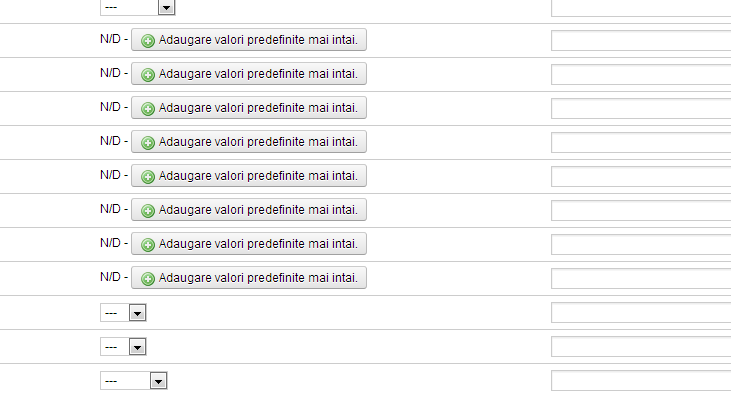Viewport: 731px width, 396px height.
Task: Click the text field next to the top dropdown
Action: click(x=641, y=8)
